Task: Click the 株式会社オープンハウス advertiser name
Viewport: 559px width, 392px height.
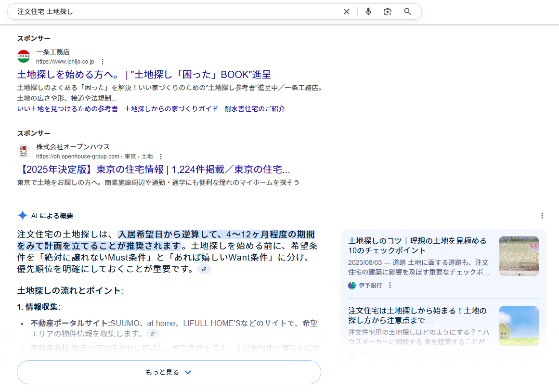Action: (73, 147)
